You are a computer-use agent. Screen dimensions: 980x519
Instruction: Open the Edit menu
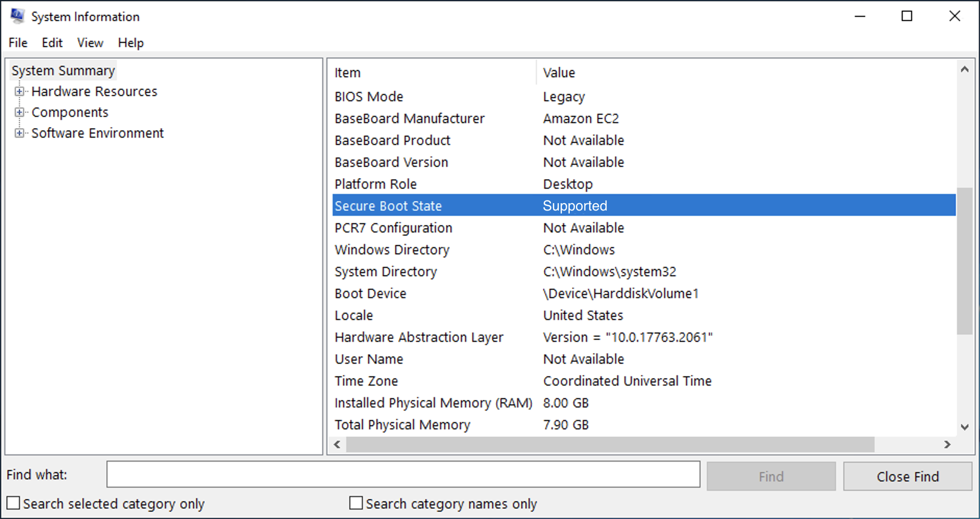pyautogui.click(x=52, y=43)
